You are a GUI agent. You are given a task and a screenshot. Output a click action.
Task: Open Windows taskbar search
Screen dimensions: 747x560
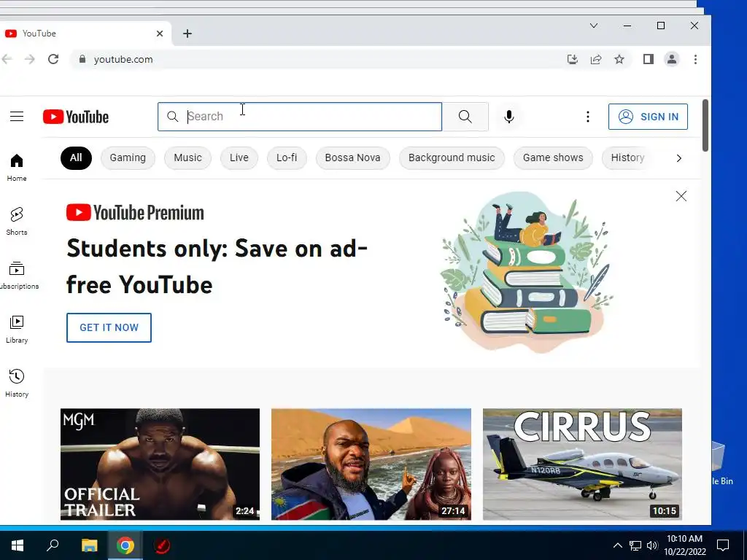(x=53, y=545)
